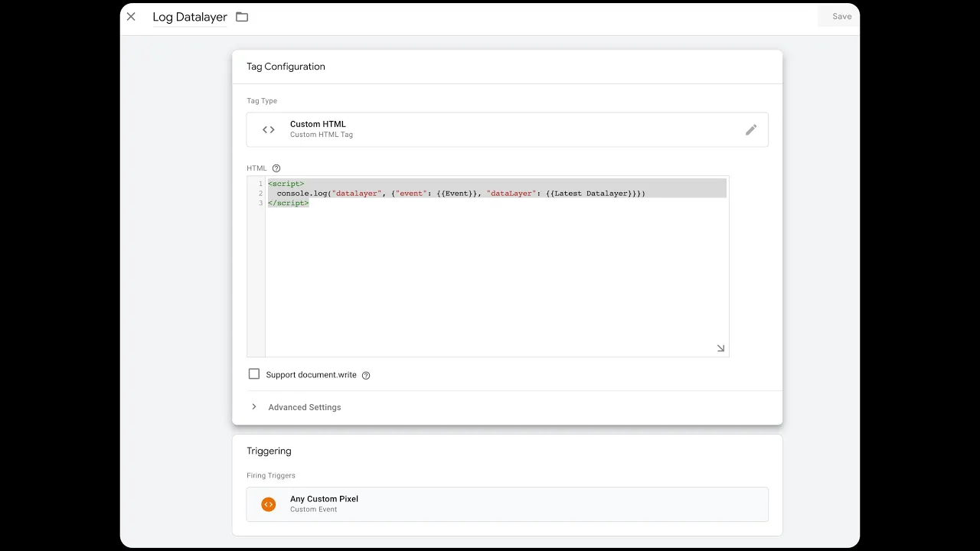Click the Triggering section heading
This screenshot has width=980, height=551.
(269, 451)
